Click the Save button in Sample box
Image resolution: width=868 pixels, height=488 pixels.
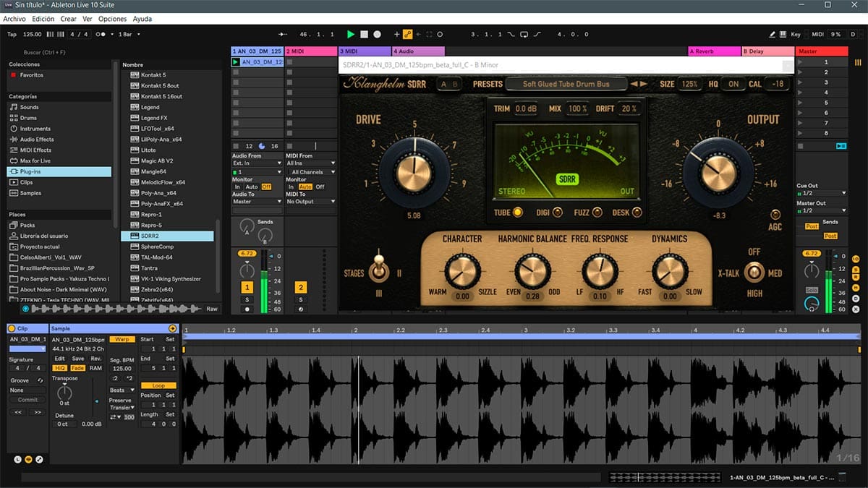coord(78,359)
